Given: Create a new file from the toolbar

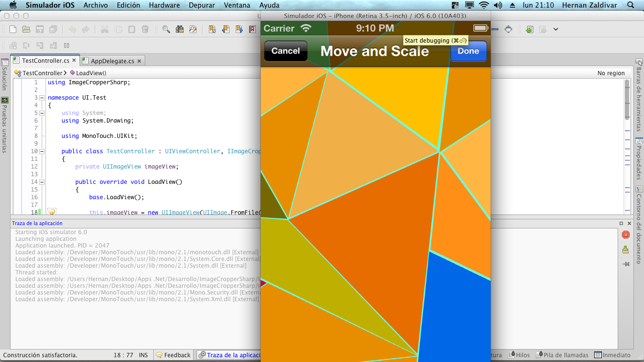Looking at the screenshot, I should [13, 29].
